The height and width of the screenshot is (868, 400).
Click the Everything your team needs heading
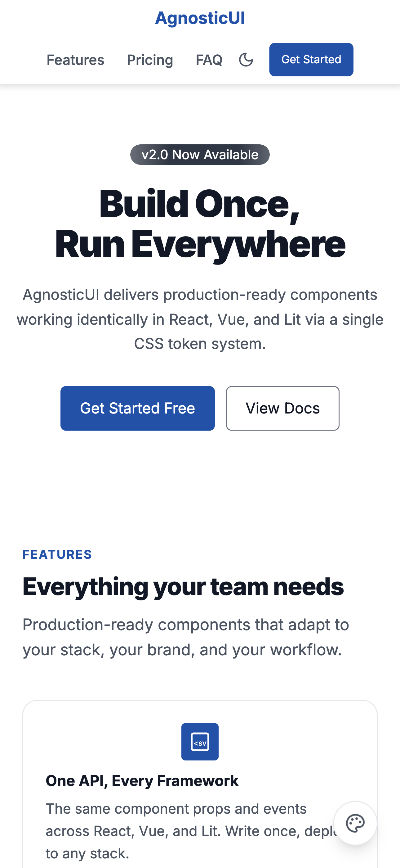[183, 587]
